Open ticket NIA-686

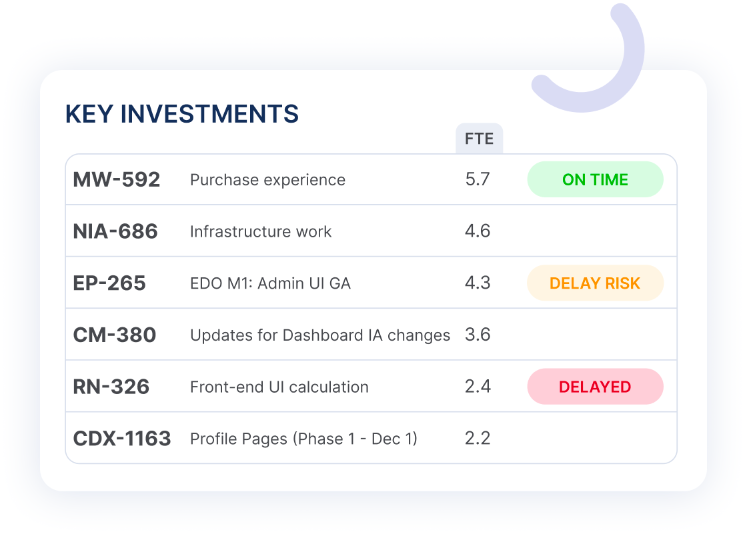[115, 231]
